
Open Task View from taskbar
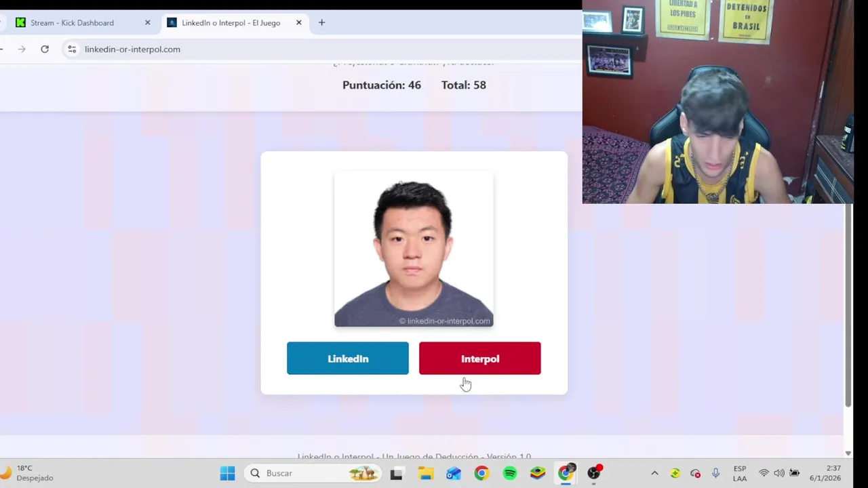[396, 473]
